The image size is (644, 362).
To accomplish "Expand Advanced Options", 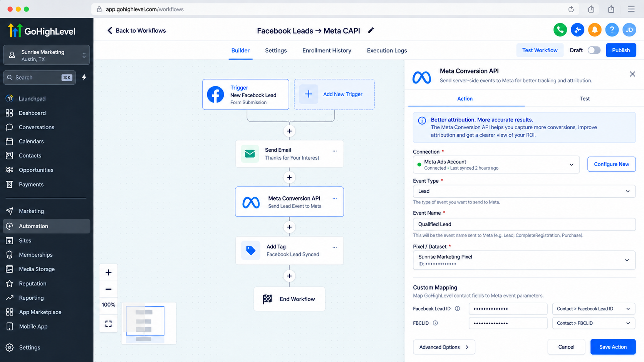I will [444, 347].
